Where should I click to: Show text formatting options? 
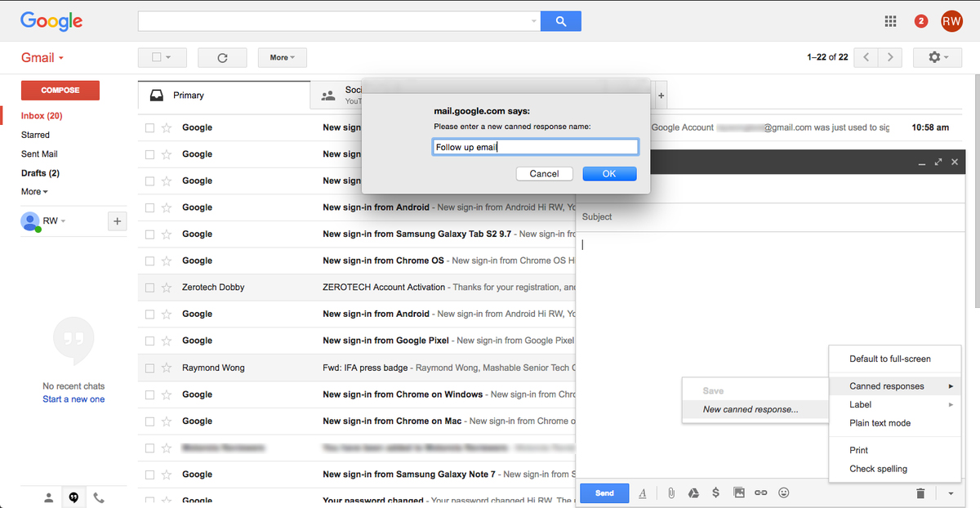(x=643, y=492)
